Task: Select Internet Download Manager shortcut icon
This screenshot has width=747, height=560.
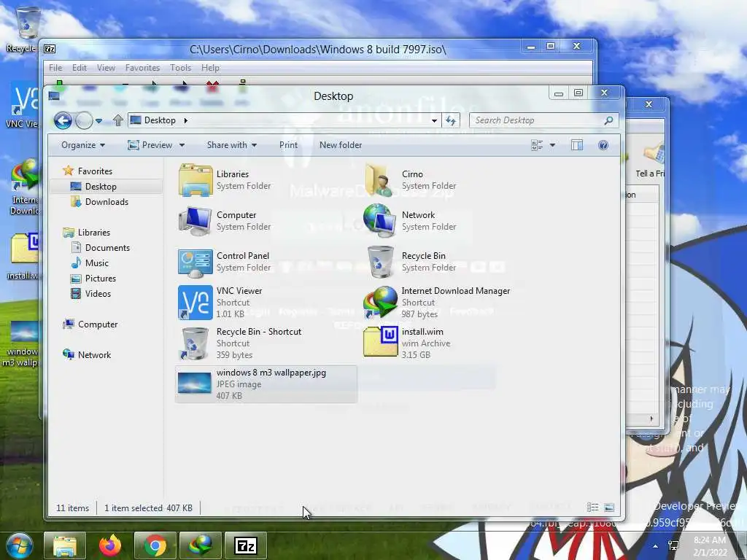Action: (380, 303)
